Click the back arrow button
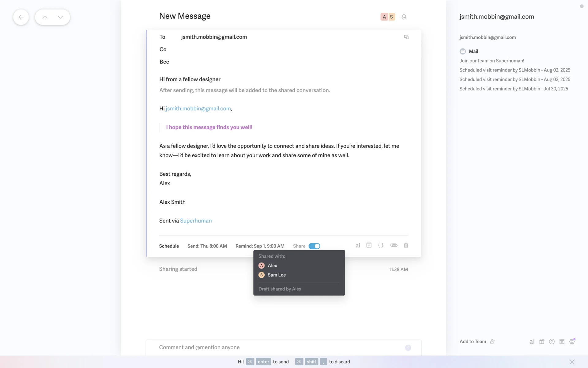This screenshot has width=588, height=368. point(21,17)
